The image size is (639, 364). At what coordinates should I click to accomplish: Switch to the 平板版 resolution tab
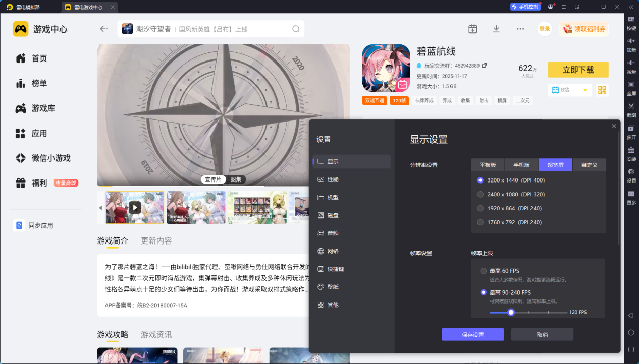click(x=488, y=165)
